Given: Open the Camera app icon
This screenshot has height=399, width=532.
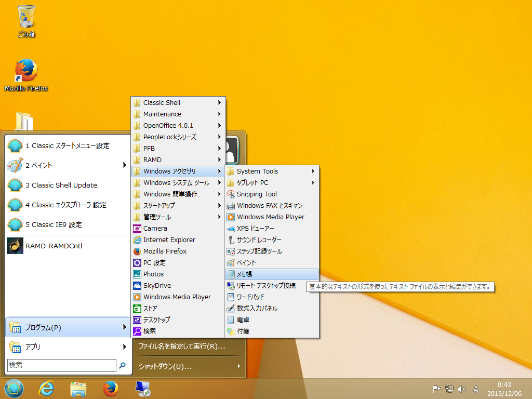Looking at the screenshot, I should (137, 229).
